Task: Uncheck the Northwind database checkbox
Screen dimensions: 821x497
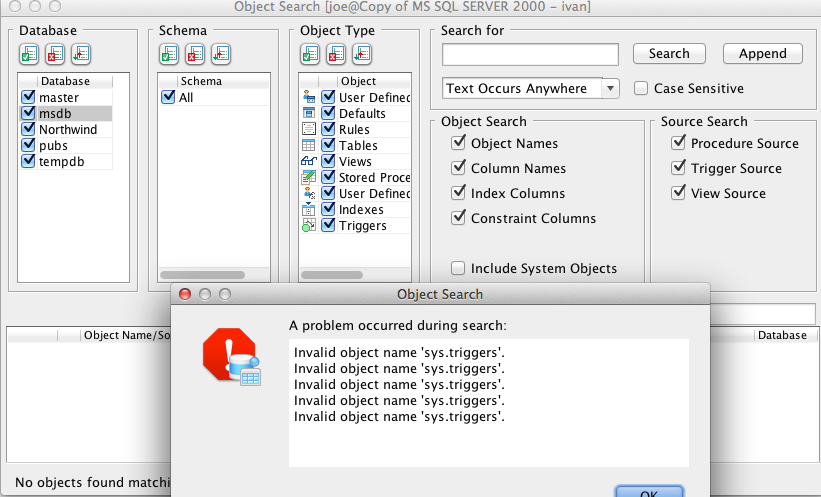Action: coord(28,129)
